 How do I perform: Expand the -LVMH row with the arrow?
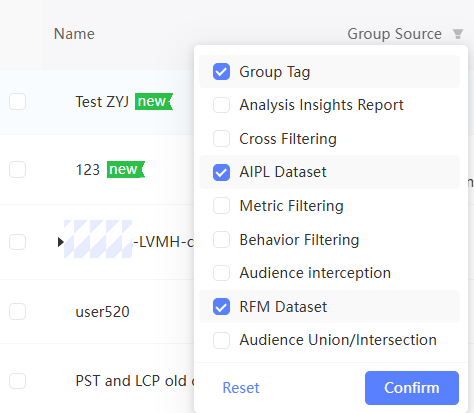point(60,242)
